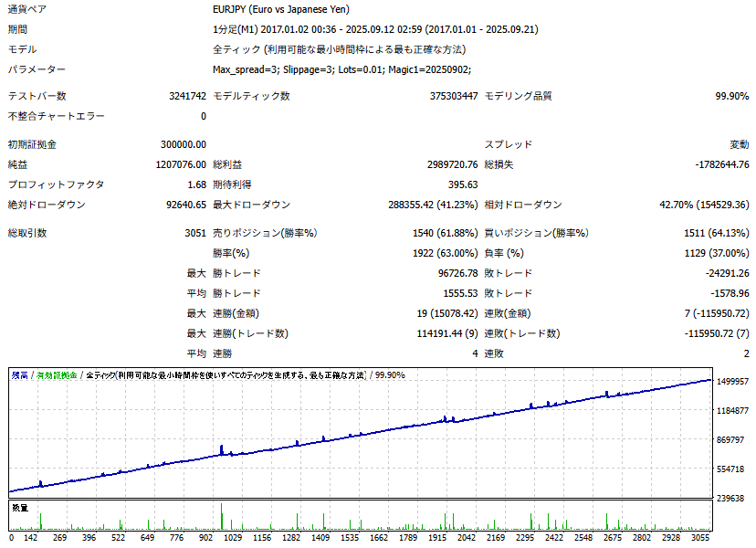Screen dimensions: 756x548
Task: Click the chart x-axis label 3055
Action: click(700, 537)
